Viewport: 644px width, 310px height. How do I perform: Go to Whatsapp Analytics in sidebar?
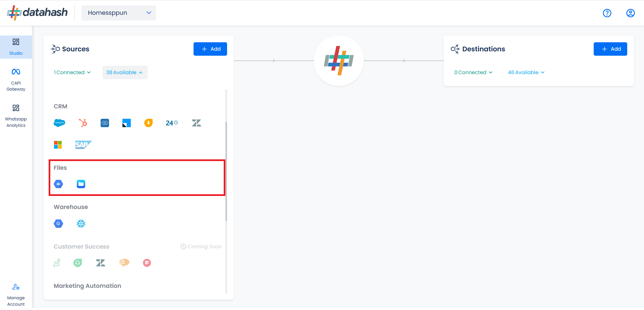(16, 116)
